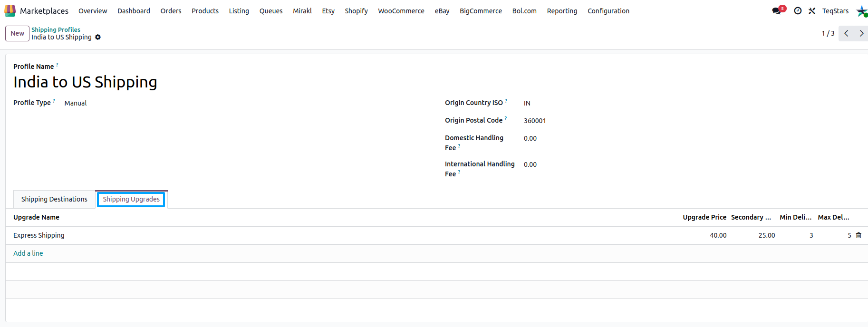
Task: Click the help mark beside Origin Postal Code
Action: [505, 118]
